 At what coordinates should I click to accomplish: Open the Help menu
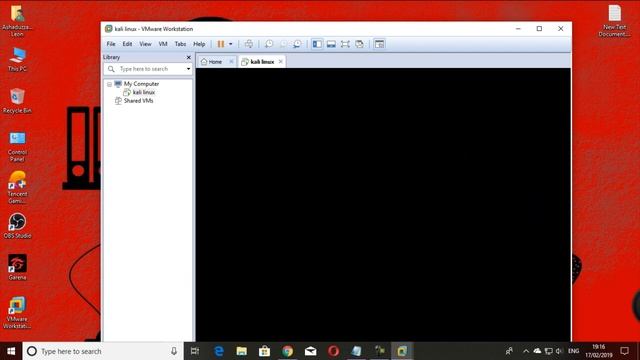pos(199,44)
